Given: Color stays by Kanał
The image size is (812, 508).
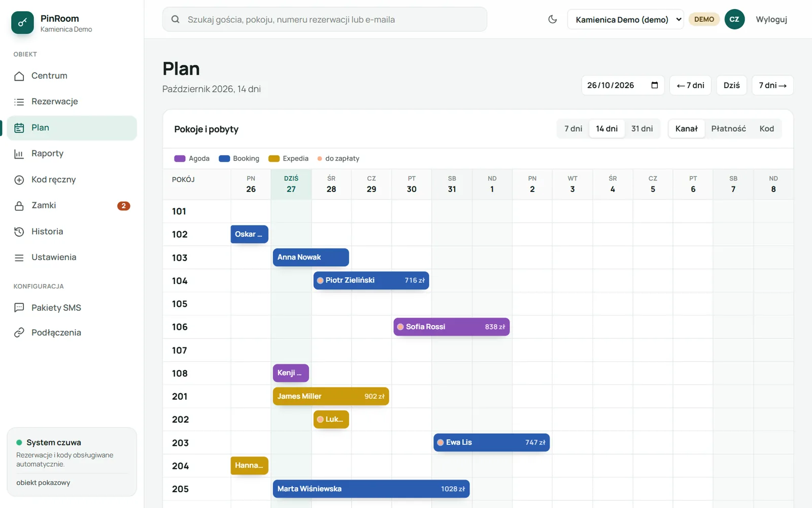Looking at the screenshot, I should (x=686, y=129).
